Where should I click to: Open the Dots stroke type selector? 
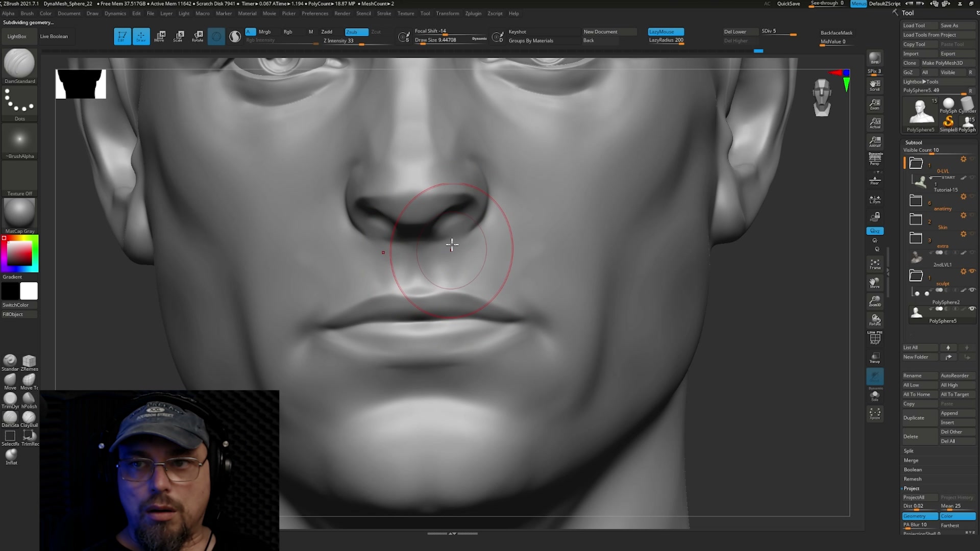click(x=19, y=102)
